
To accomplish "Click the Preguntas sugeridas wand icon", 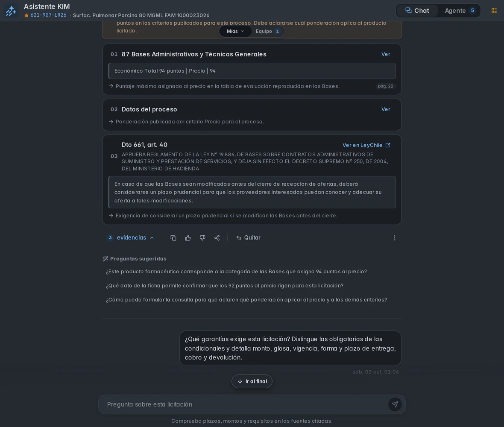I will 105,259.
